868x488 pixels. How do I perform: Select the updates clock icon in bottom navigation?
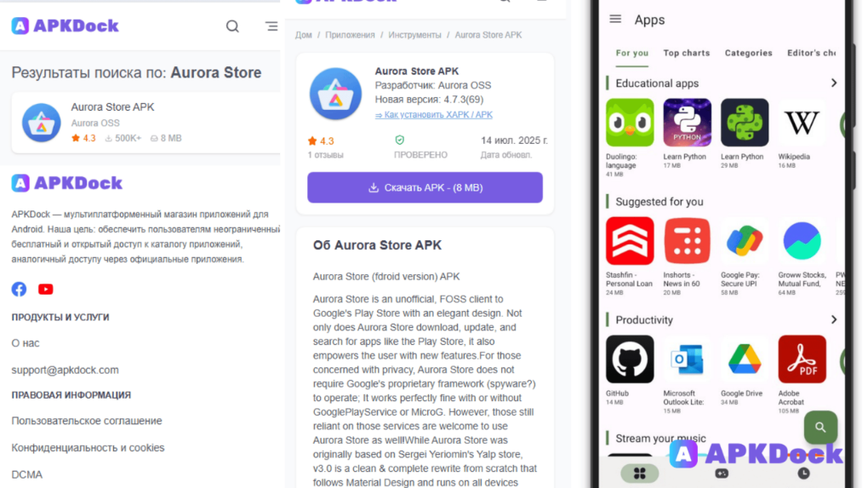point(804,473)
